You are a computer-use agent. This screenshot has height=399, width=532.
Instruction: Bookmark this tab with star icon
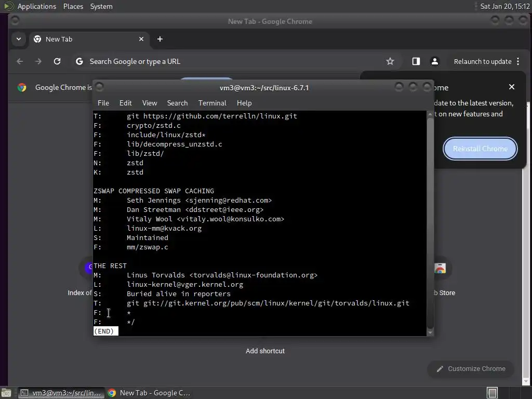pos(390,61)
